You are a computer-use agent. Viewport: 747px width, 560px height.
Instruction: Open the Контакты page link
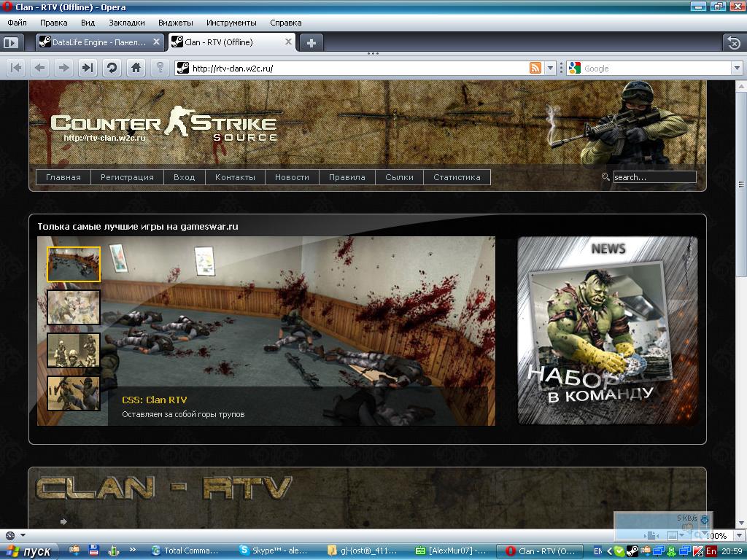236,177
